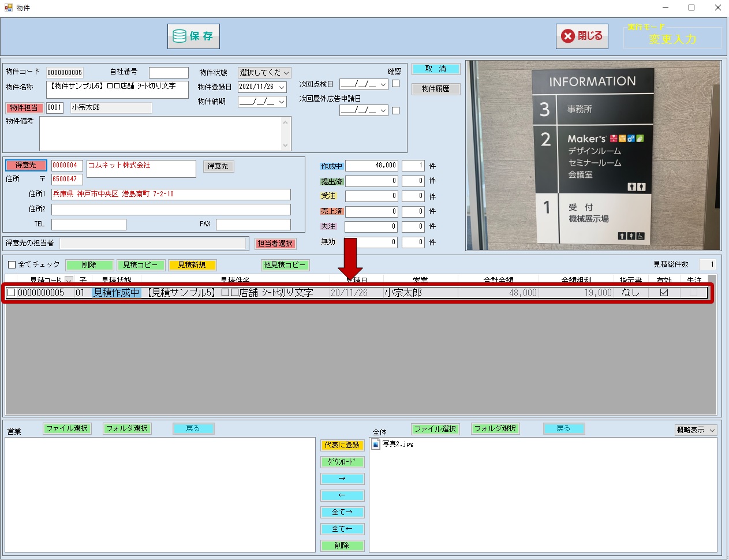Click the 物件担当 button
The image size is (729, 560).
[x=24, y=108]
